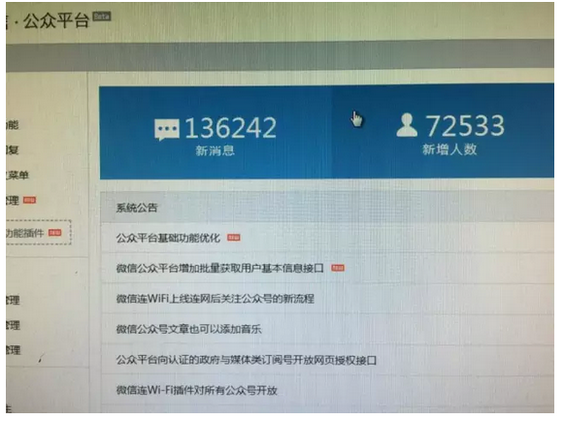The width and height of the screenshot is (565, 421).
Task: Open 微信连Wi-Fi插件对所有公众号开放 announcement
Action: 196,390
